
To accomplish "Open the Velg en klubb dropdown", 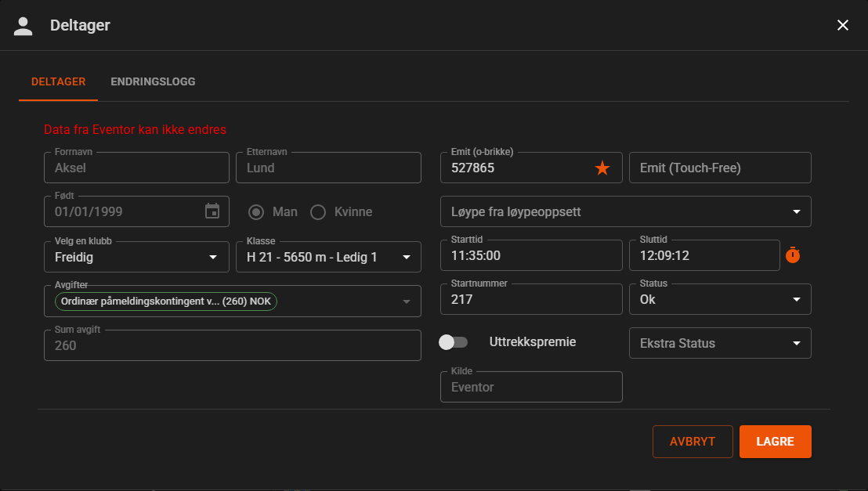I will point(137,257).
